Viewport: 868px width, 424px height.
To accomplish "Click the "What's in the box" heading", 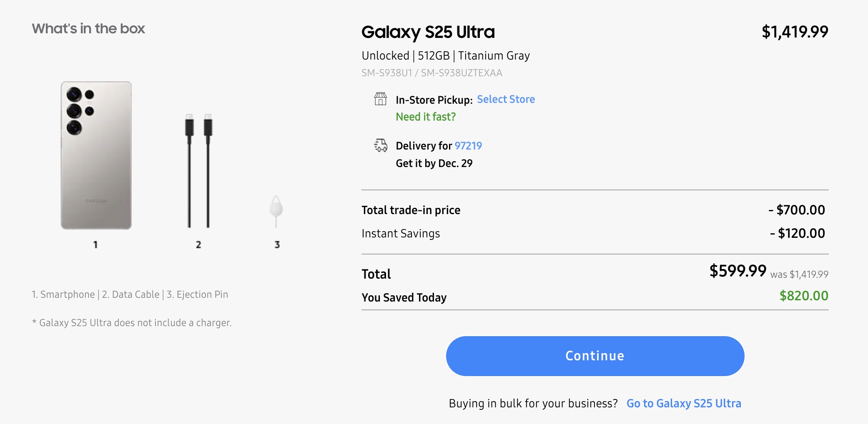I will click(88, 29).
